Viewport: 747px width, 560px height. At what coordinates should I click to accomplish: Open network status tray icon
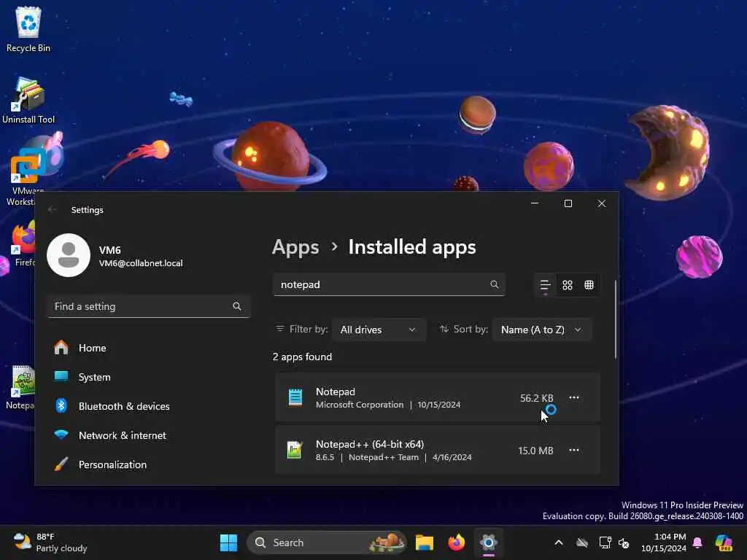point(605,542)
